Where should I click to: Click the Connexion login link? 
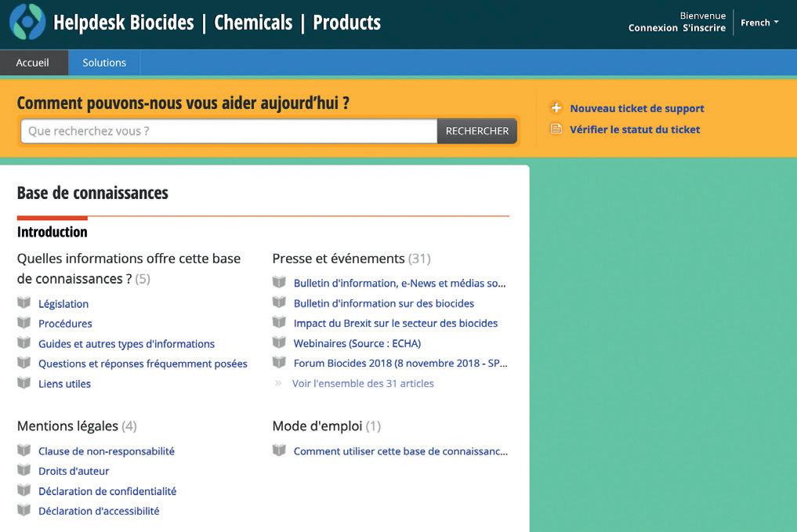(x=653, y=28)
